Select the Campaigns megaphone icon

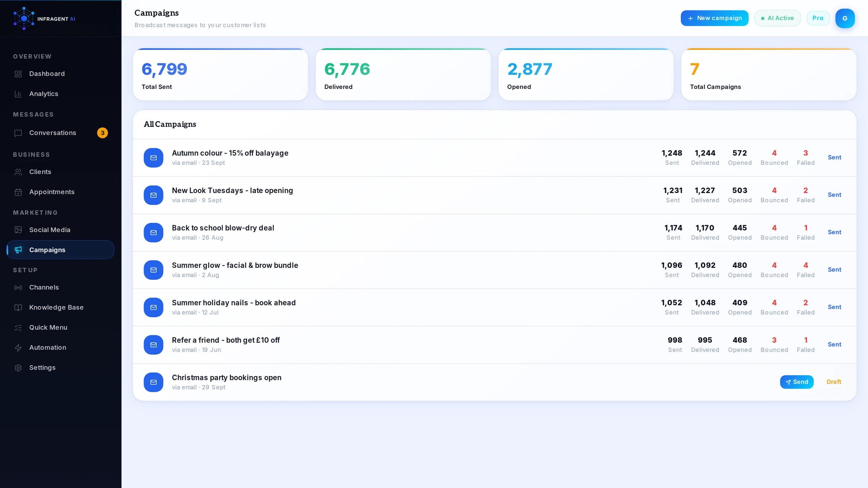point(18,250)
